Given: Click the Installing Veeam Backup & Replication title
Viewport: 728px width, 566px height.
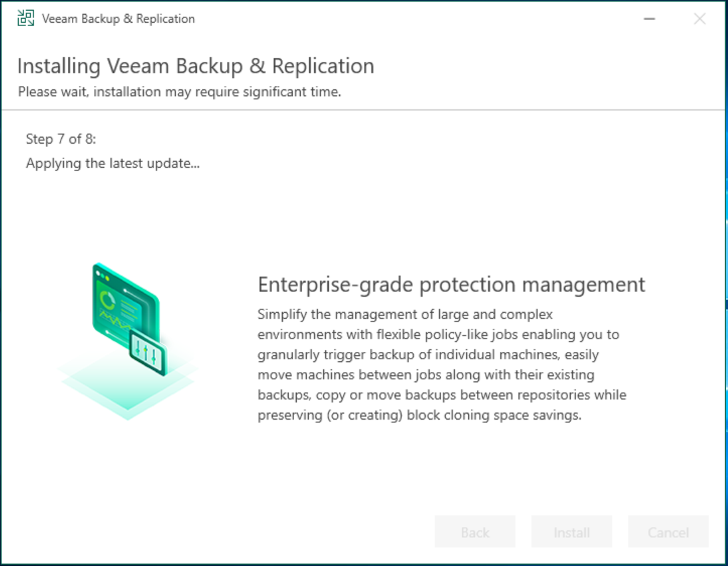Looking at the screenshot, I should [195, 65].
